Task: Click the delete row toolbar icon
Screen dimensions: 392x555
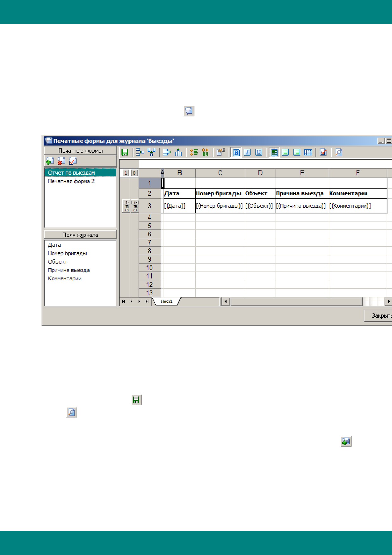Action: (167, 153)
